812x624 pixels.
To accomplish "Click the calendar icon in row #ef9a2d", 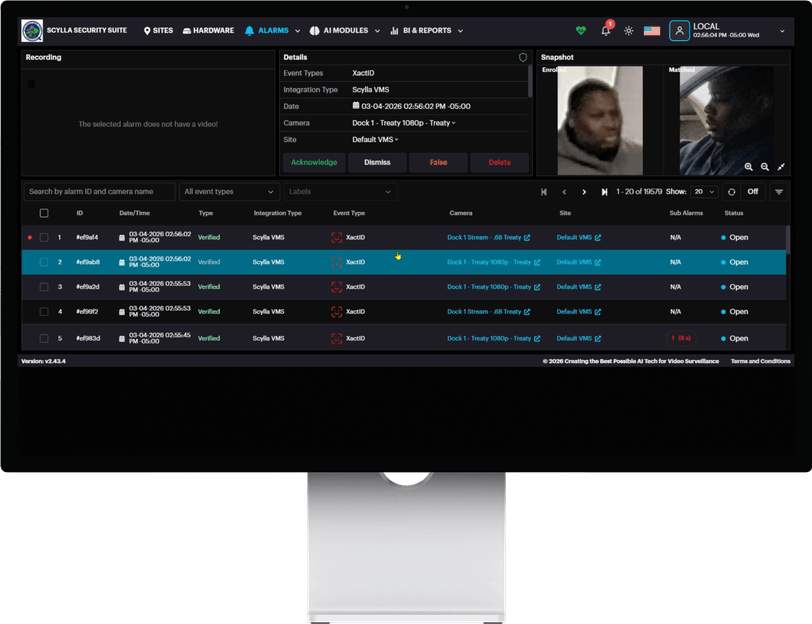I will coord(122,287).
